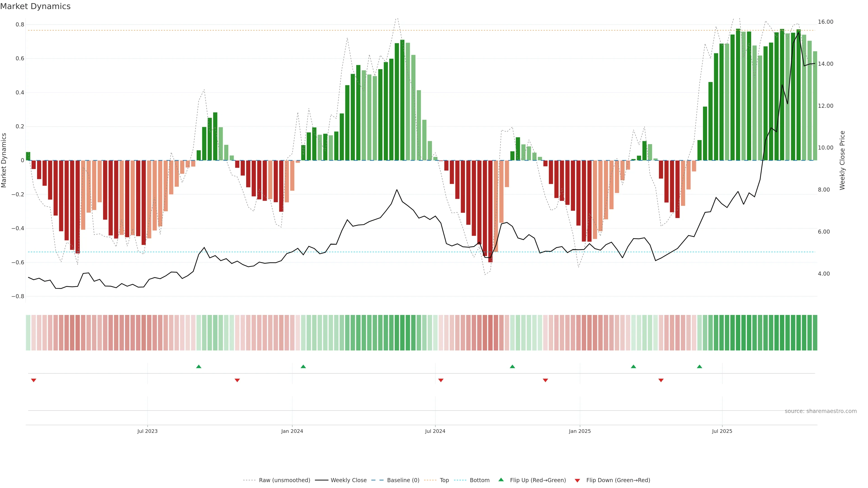868x488 pixels.
Task: Click the green flip-up triangle just after Jan 2024
Action: (303, 366)
